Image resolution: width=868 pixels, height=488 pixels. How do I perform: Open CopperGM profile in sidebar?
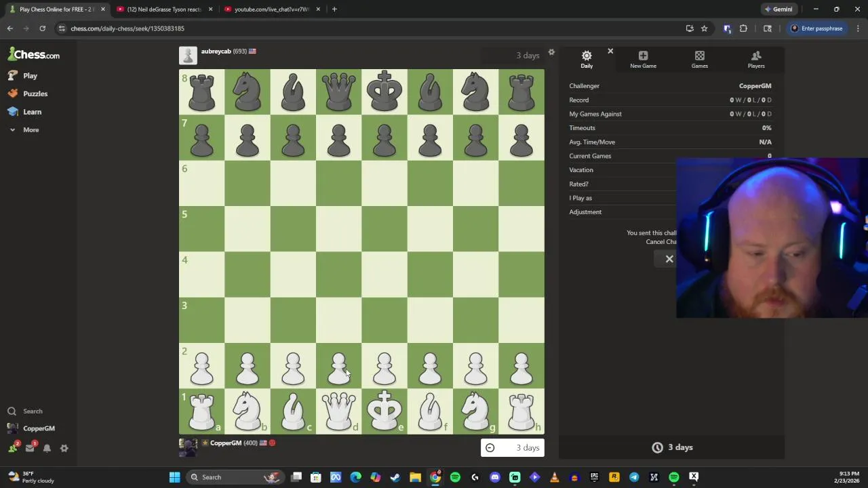point(31,428)
